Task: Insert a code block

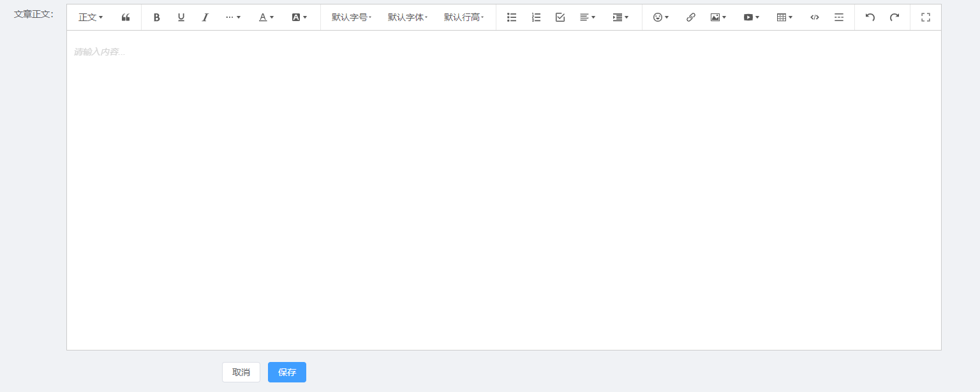Action: tap(815, 17)
